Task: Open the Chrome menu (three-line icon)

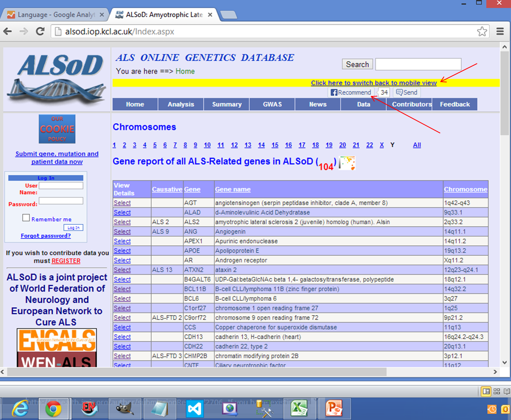Action: tap(500, 31)
